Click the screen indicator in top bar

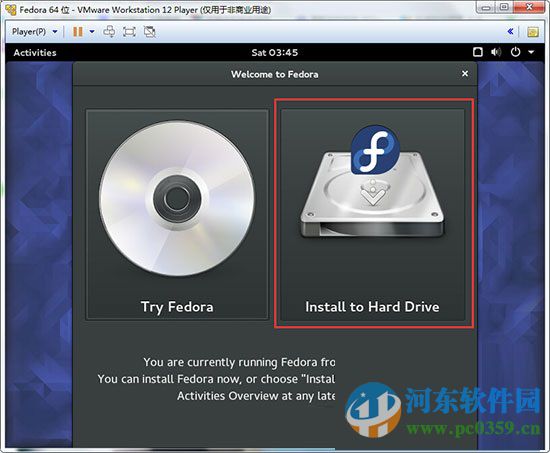478,52
